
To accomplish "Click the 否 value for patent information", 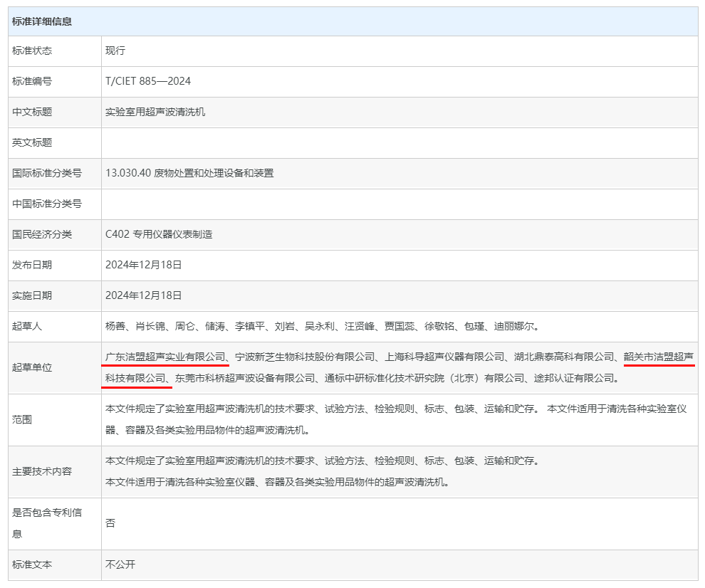I will 110,523.
